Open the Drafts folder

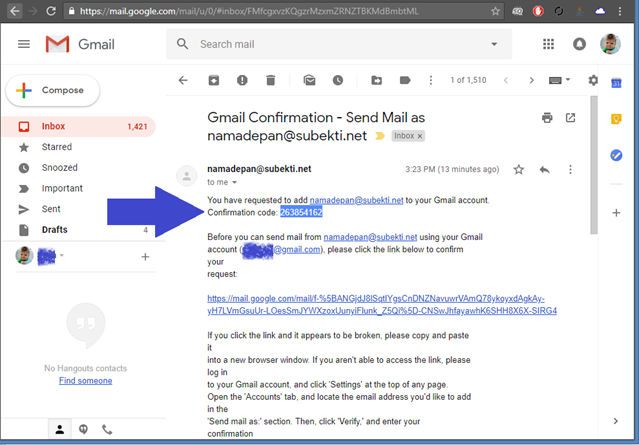click(x=55, y=230)
